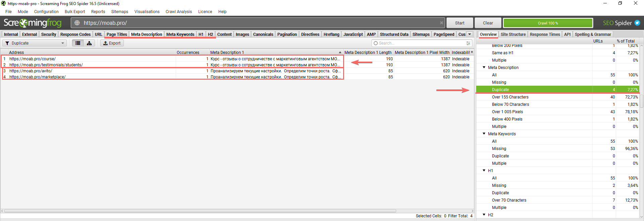Select the https://moab.pro/course/ row
Screen dimensions: 644x221
coord(237,59)
